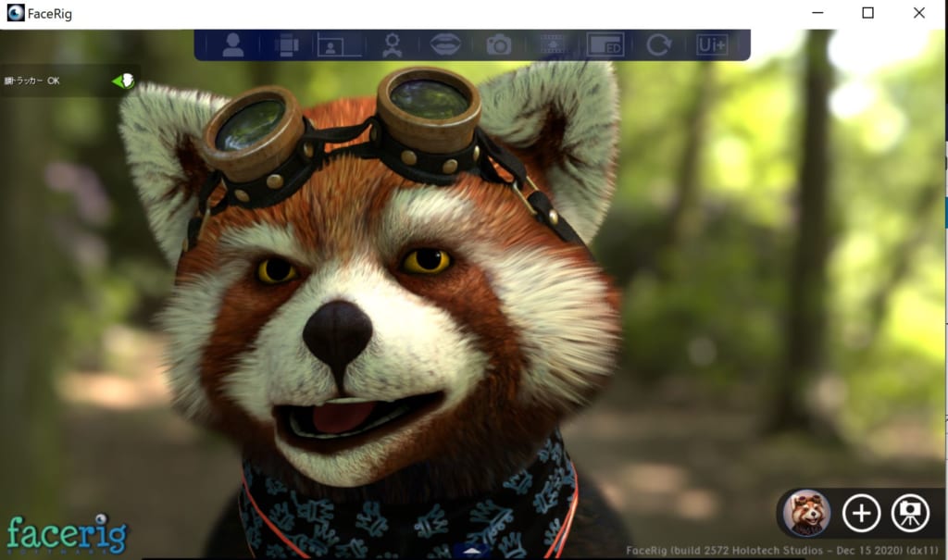The width and height of the screenshot is (948, 560).
Task: Click the FaceRig build version text
Action: pos(782,551)
